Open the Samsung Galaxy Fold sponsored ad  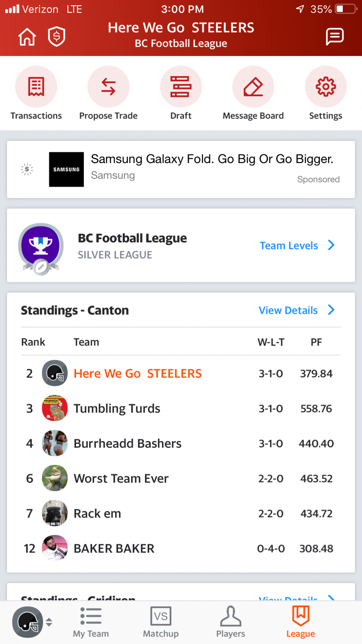click(x=181, y=169)
